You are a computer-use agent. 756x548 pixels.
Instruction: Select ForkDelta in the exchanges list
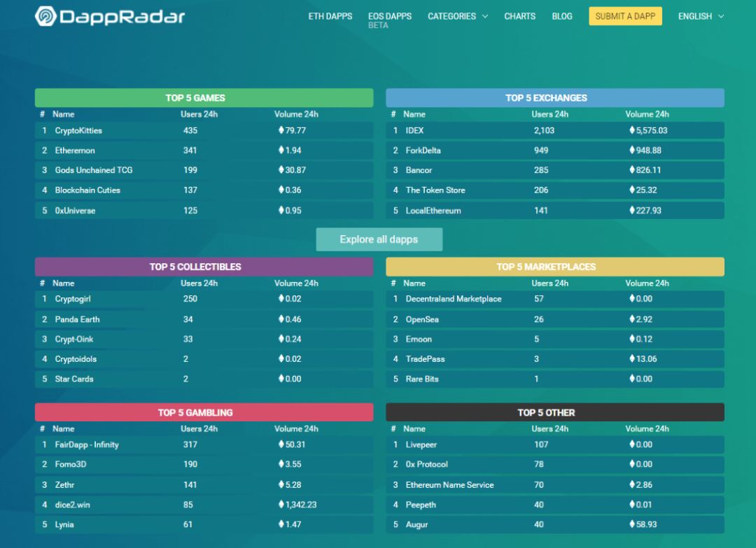click(423, 150)
